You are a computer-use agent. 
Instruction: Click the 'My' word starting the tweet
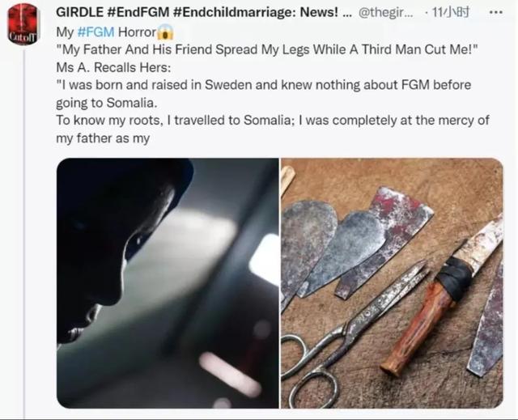(65, 32)
